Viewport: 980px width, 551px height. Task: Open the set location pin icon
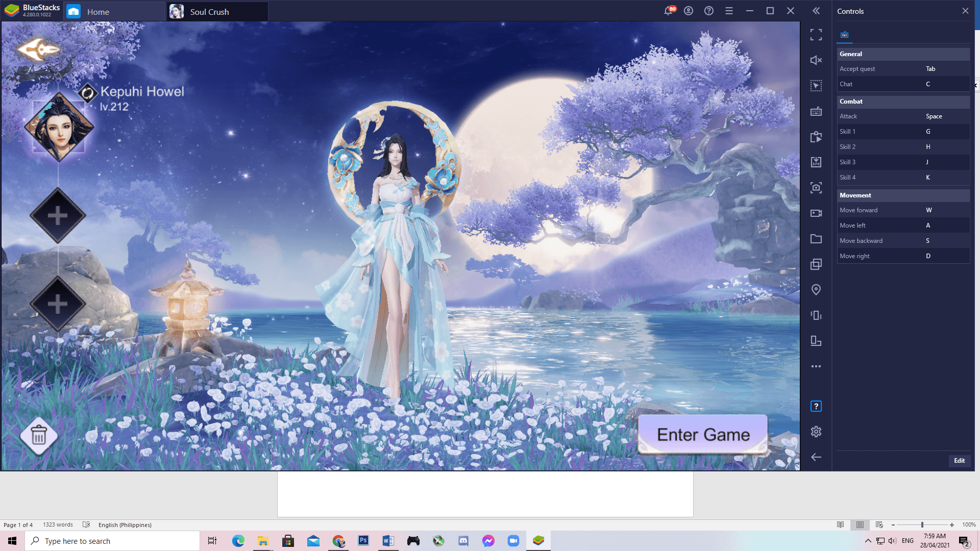click(x=816, y=290)
